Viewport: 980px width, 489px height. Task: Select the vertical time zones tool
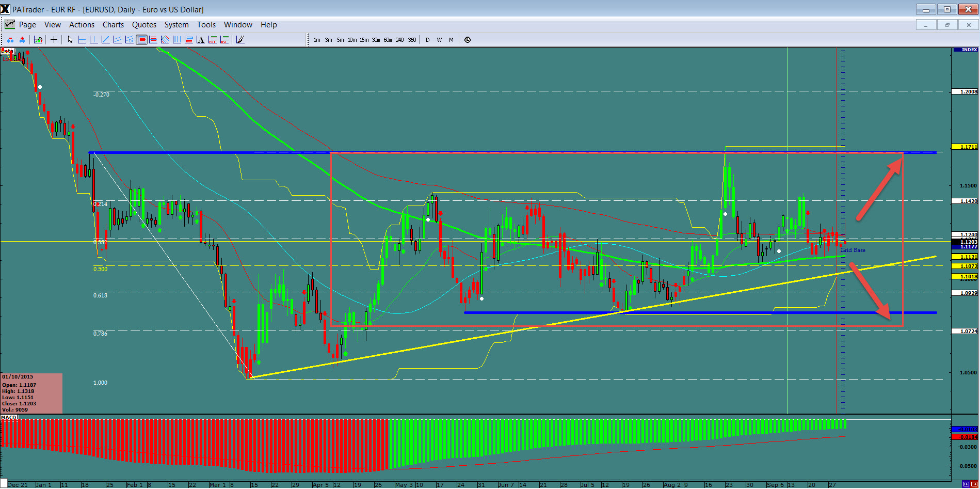point(176,40)
